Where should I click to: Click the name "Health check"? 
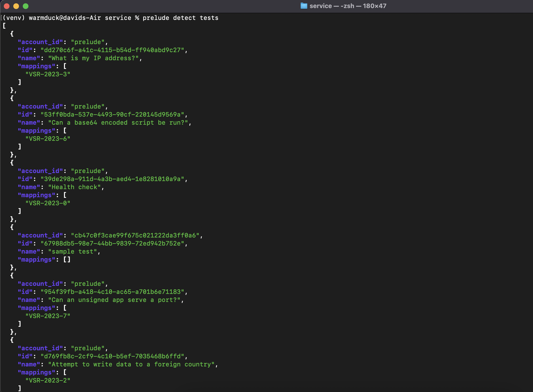tap(74, 187)
